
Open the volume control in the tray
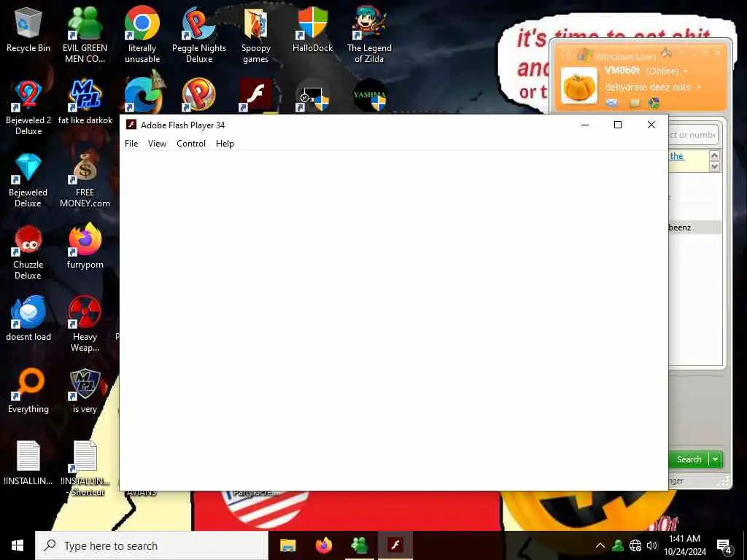(652, 545)
